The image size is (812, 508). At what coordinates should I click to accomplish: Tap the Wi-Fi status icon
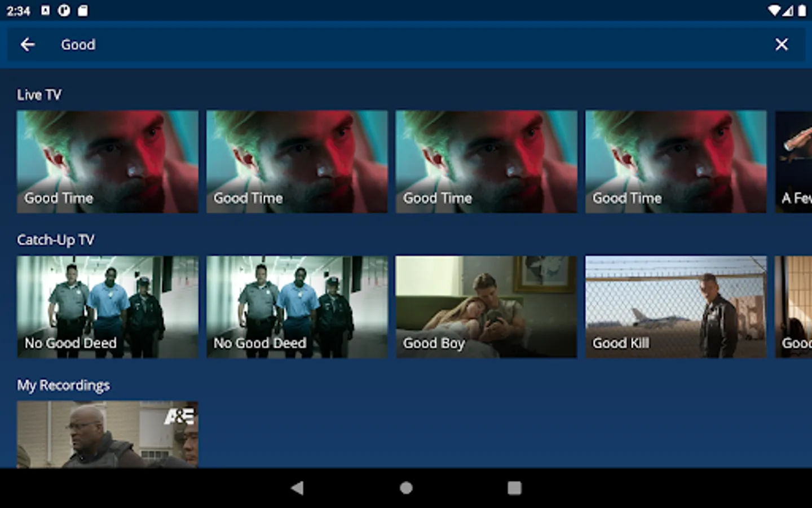pyautogui.click(x=774, y=11)
